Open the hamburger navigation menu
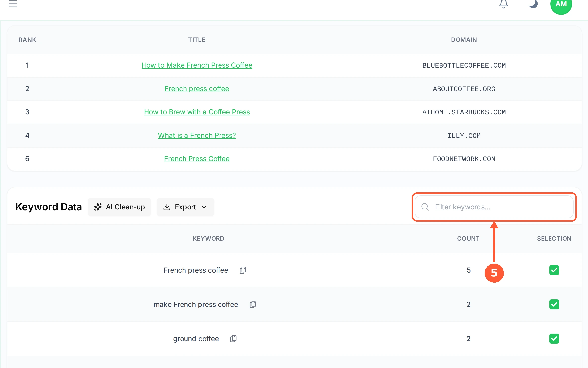The image size is (588, 368). coord(13,4)
